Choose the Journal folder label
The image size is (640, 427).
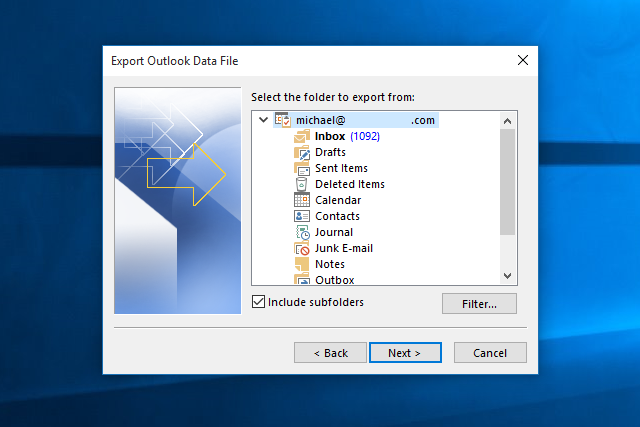[x=333, y=232]
